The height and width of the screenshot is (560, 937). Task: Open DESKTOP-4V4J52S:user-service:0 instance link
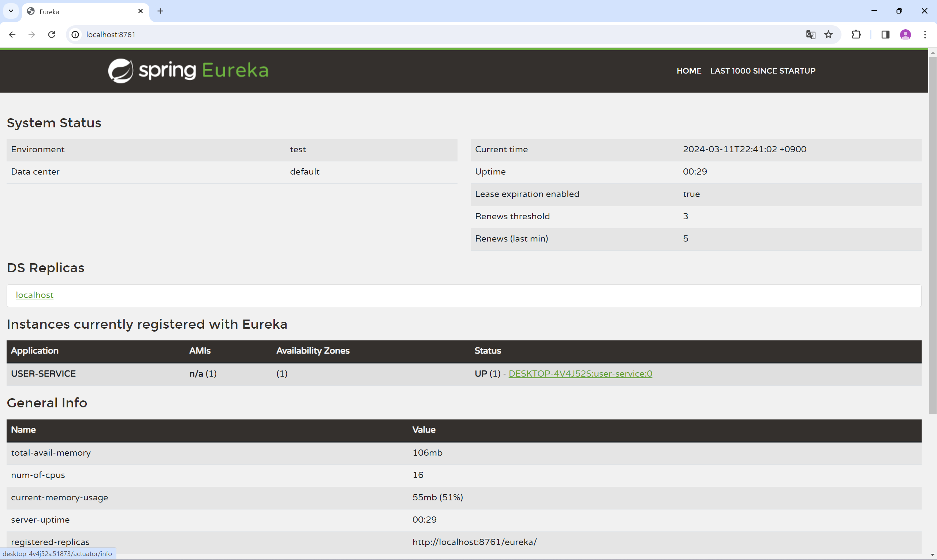click(x=580, y=374)
